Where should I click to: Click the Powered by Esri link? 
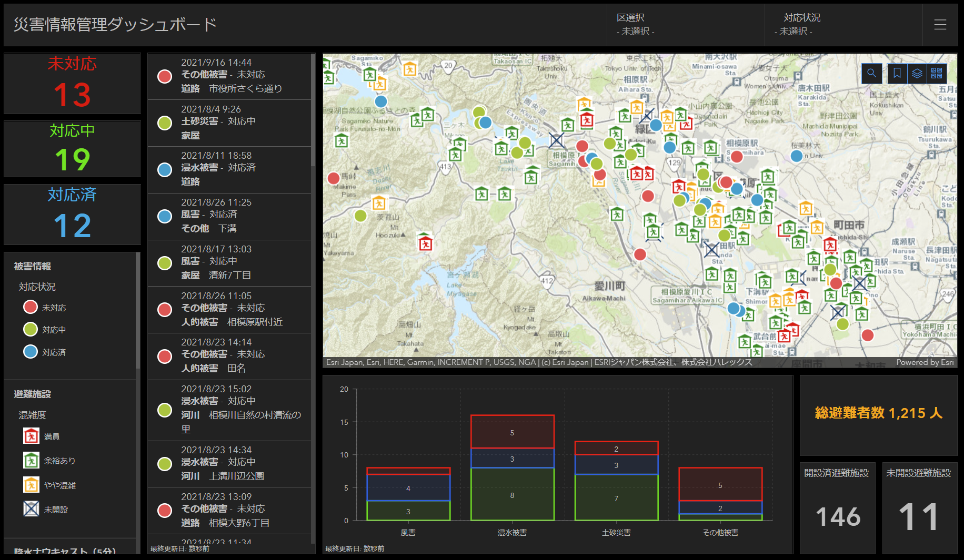(925, 362)
